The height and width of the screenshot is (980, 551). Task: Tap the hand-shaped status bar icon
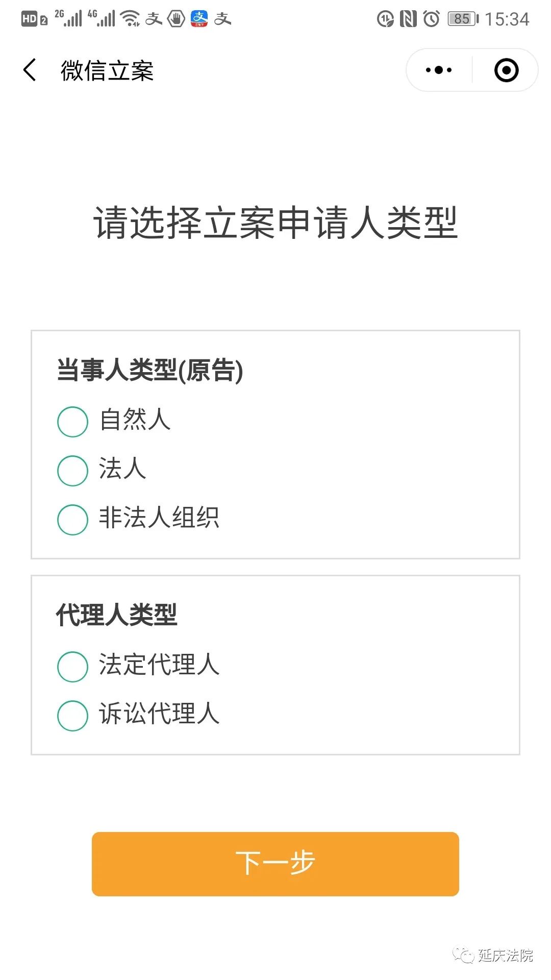pyautogui.click(x=176, y=19)
